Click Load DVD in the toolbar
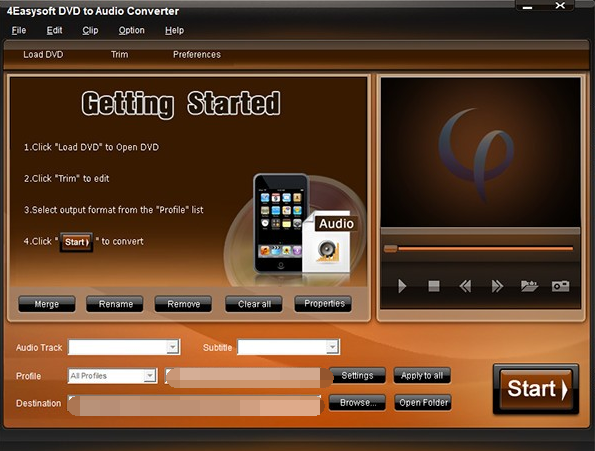The height and width of the screenshot is (451, 595). tap(43, 55)
